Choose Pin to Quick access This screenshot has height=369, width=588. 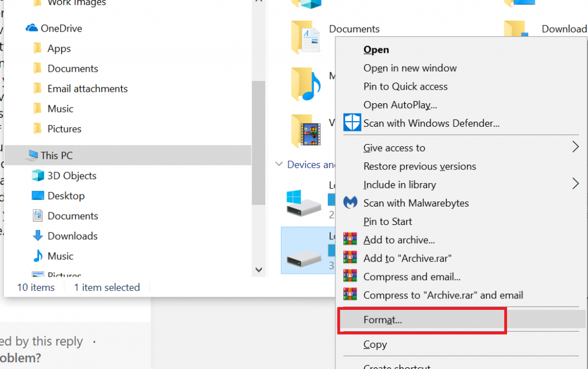(x=405, y=87)
